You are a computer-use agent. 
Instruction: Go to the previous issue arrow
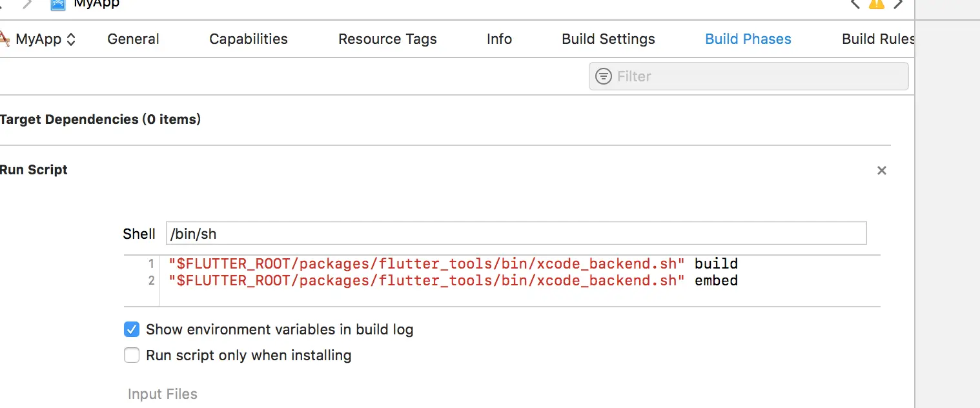pos(855,4)
